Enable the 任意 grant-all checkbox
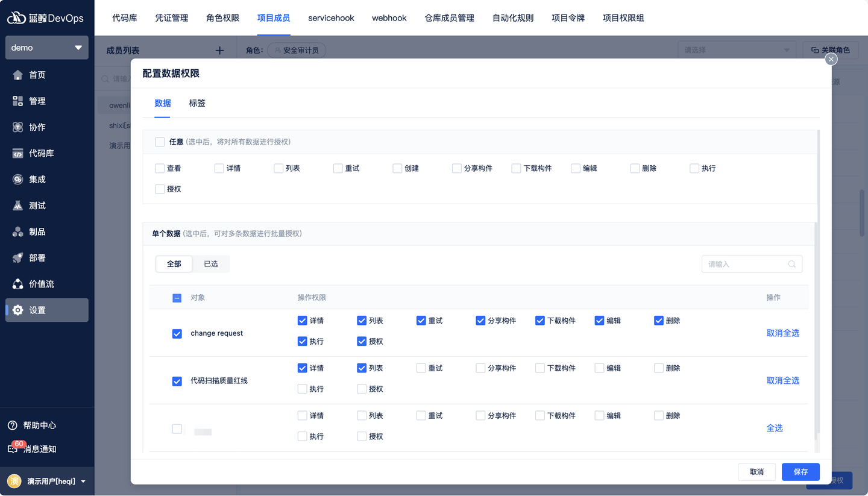This screenshot has width=868, height=496. point(160,141)
